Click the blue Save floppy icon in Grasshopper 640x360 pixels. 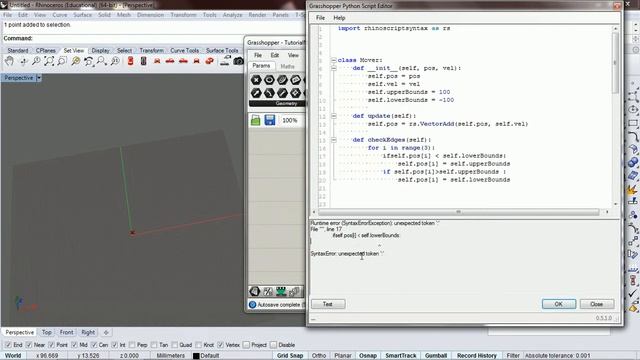[270, 120]
